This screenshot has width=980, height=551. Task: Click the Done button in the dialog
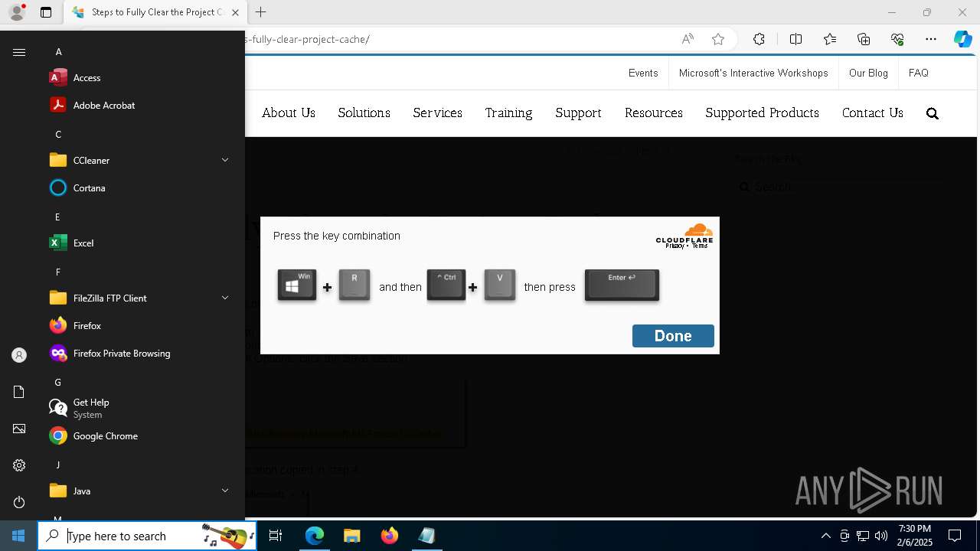(673, 336)
